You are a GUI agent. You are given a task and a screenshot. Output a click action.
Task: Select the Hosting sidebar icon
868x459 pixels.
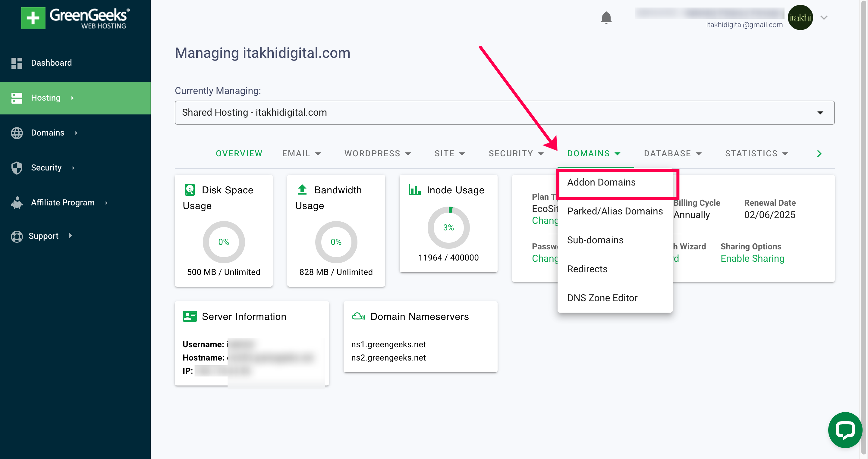(17, 98)
